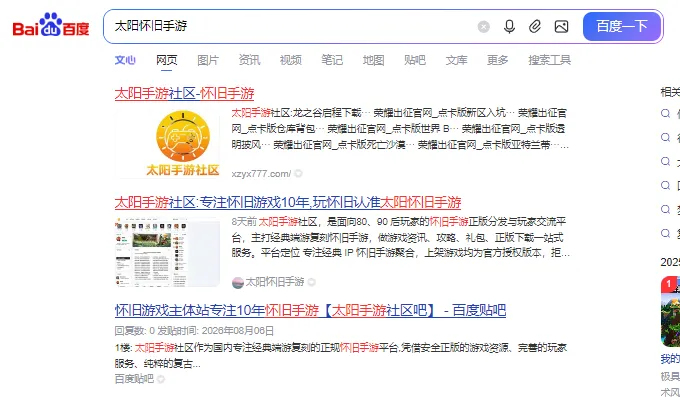Click the 百度贴吧 source label
This screenshot has height=397, width=680.
[134, 379]
